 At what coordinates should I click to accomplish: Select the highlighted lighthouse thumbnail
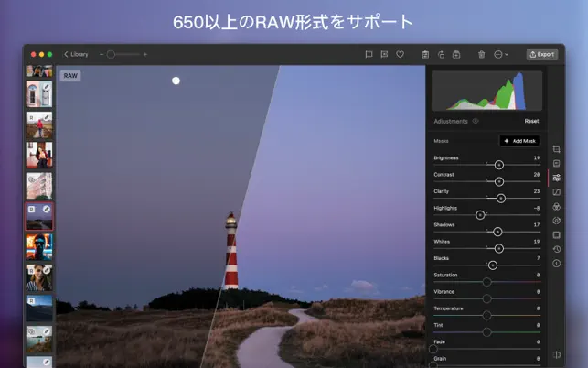pos(39,216)
